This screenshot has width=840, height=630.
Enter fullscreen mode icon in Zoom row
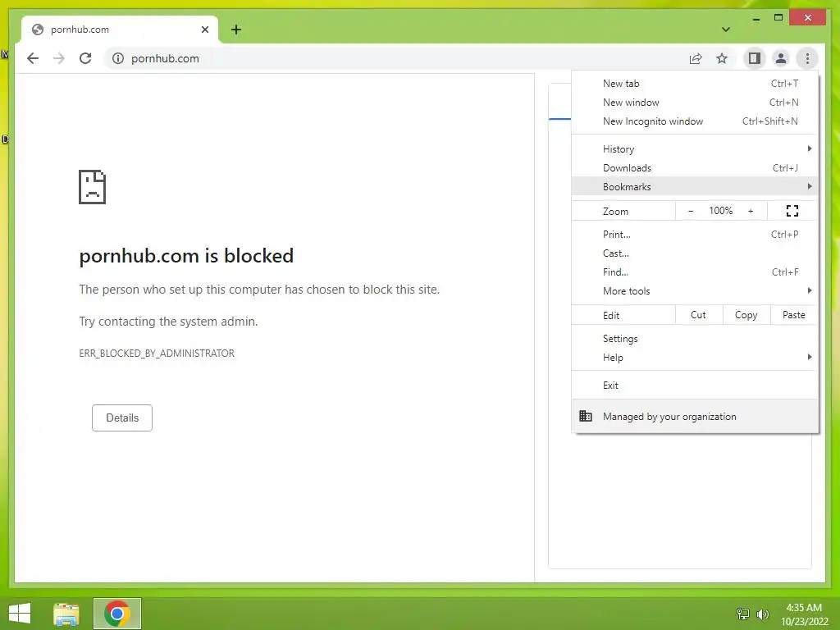(792, 211)
